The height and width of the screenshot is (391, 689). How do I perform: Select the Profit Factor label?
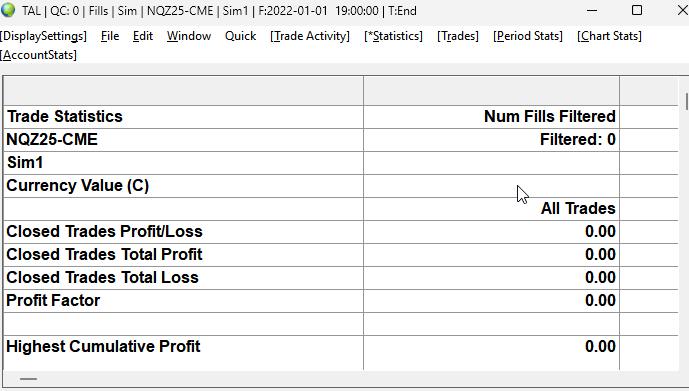[53, 300]
